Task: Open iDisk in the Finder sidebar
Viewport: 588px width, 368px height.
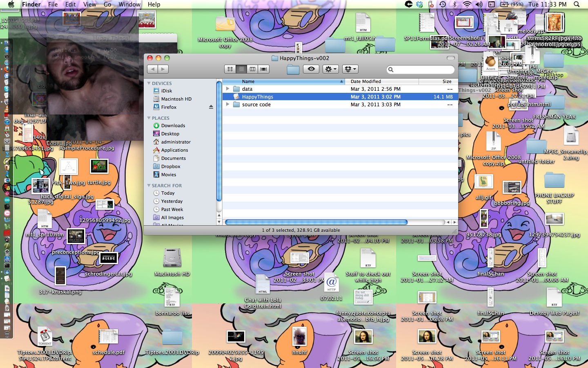Action: [x=167, y=91]
